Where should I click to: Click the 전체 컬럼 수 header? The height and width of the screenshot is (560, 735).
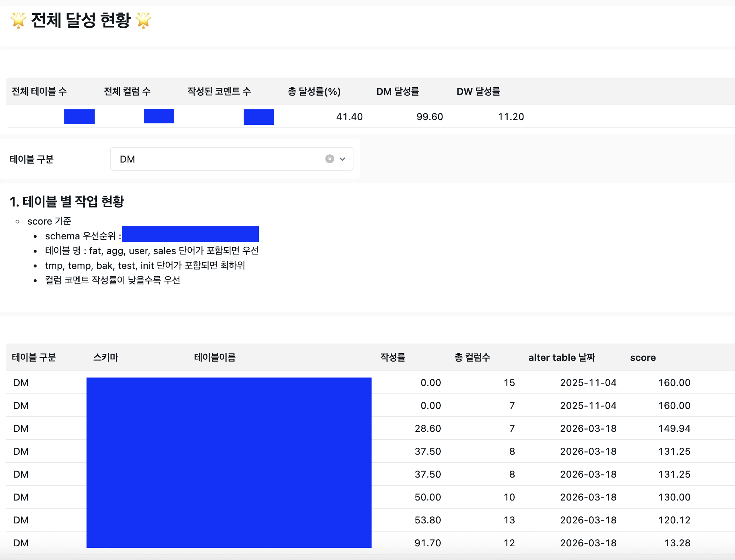127,91
